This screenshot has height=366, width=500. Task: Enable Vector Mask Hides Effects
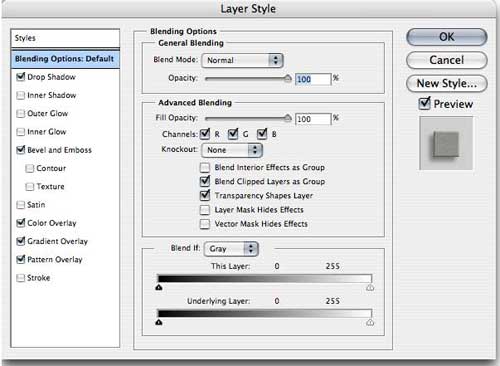(x=205, y=224)
